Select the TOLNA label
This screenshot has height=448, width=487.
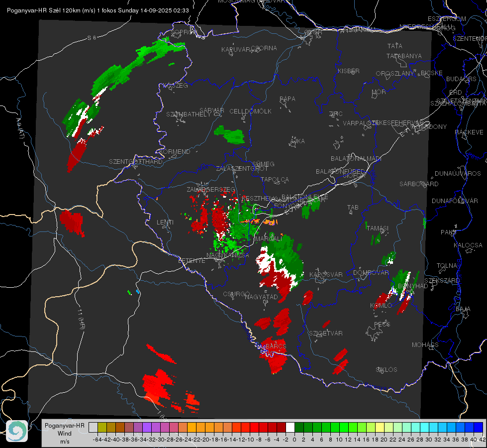pyautogui.click(x=447, y=266)
